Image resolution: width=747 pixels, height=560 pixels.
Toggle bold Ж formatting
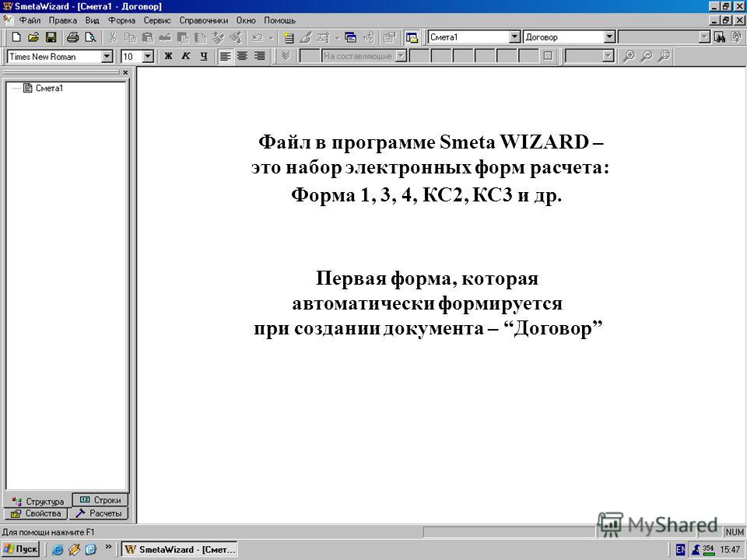coord(168,56)
